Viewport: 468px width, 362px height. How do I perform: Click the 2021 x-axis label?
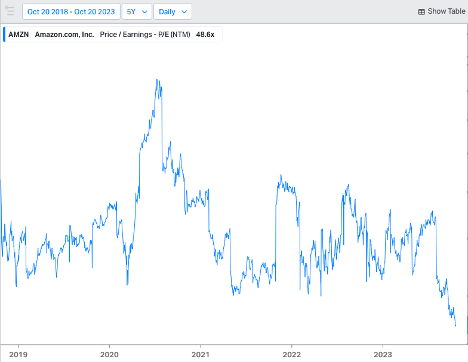pos(200,354)
